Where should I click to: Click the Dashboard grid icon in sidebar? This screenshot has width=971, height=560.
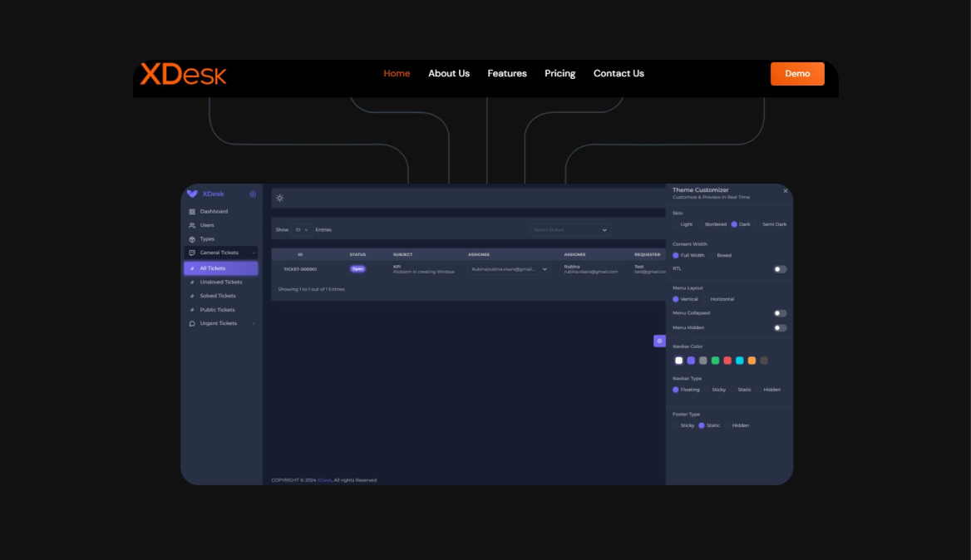(x=192, y=212)
